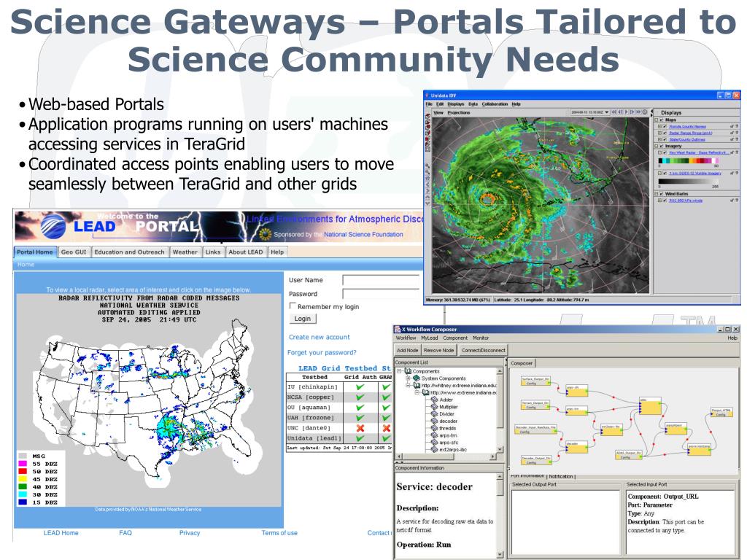Click the Login button
Viewport: 747px width, 560px height.
click(303, 319)
